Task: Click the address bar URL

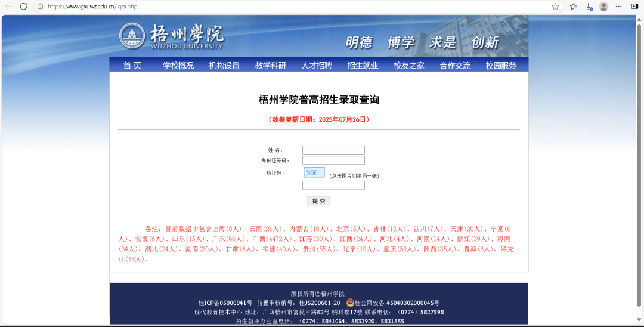Action: pos(92,6)
